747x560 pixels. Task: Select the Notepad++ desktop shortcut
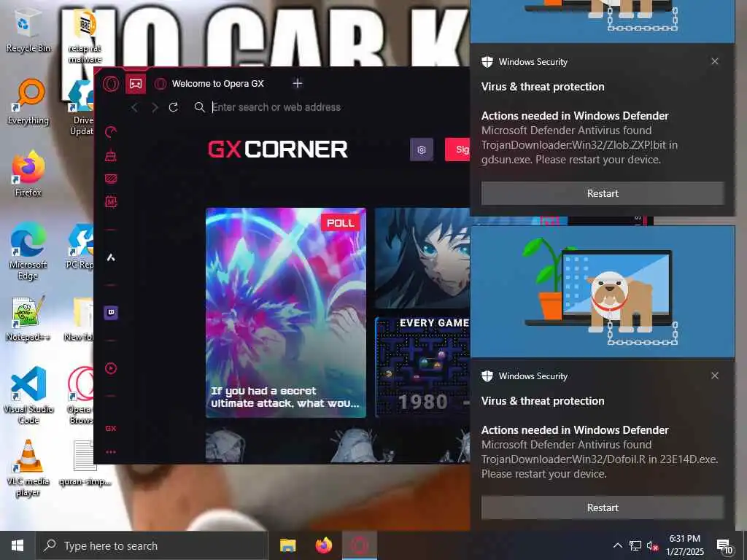pos(28,319)
